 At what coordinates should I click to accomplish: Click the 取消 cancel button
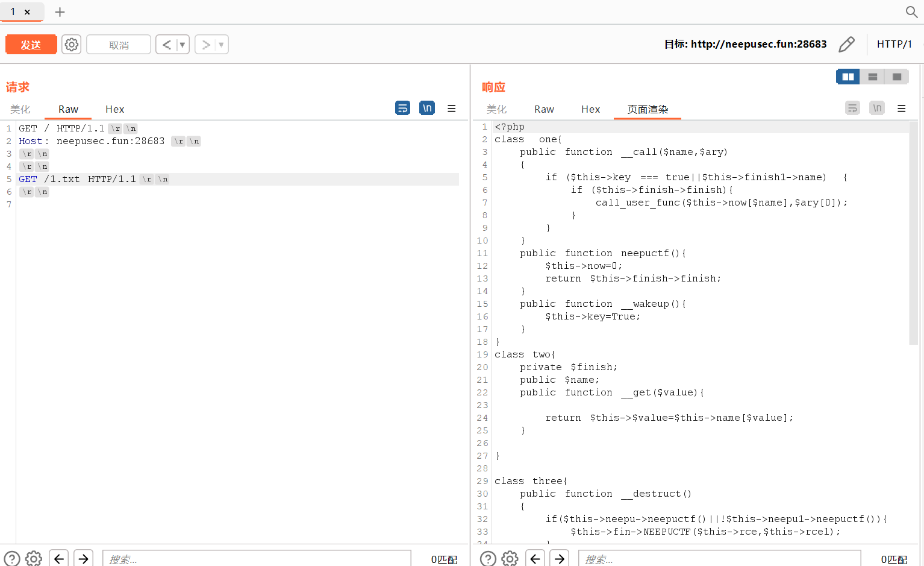point(119,45)
